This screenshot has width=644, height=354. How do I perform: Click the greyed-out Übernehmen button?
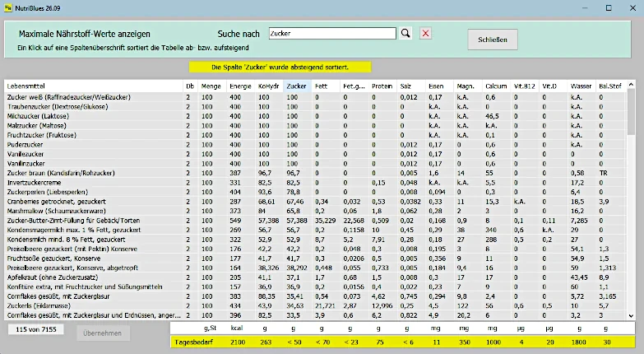pos(104,332)
